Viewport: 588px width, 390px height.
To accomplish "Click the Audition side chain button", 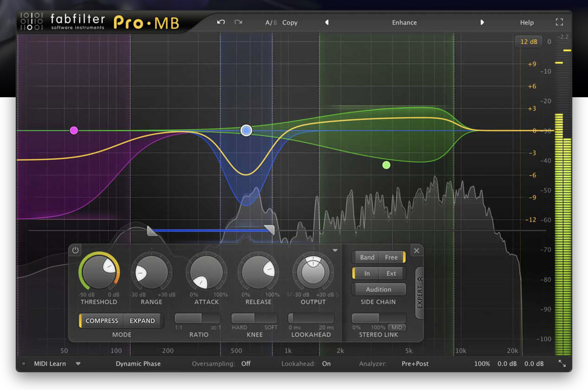I will [379, 289].
